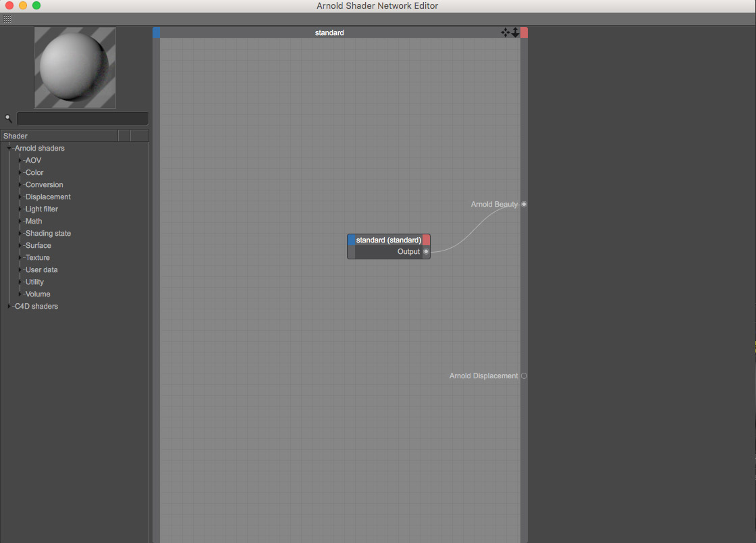Click the grip icon at top-left of editor
756x543 pixels.
pos(7,19)
